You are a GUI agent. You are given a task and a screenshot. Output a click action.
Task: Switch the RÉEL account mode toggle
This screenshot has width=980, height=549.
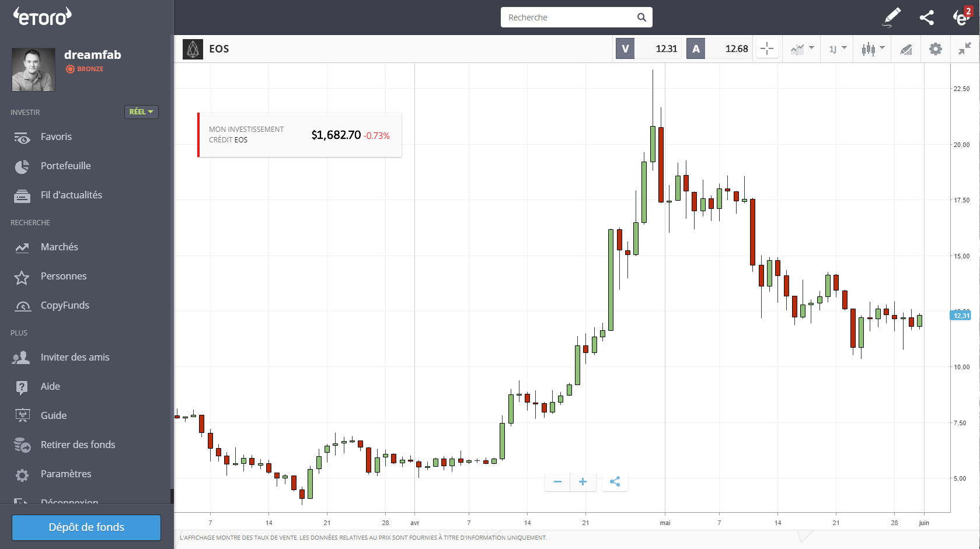tap(141, 111)
